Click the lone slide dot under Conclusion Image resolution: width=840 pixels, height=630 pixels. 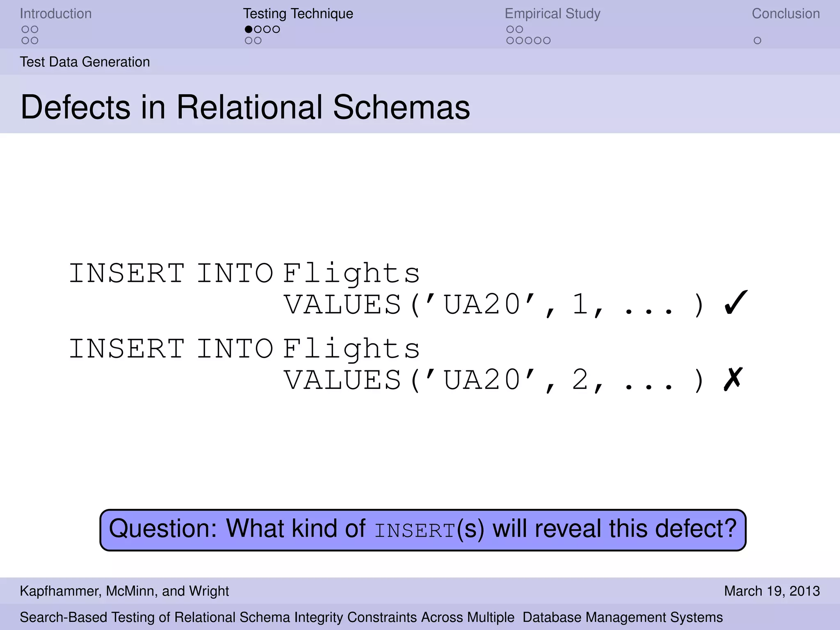coord(758,41)
